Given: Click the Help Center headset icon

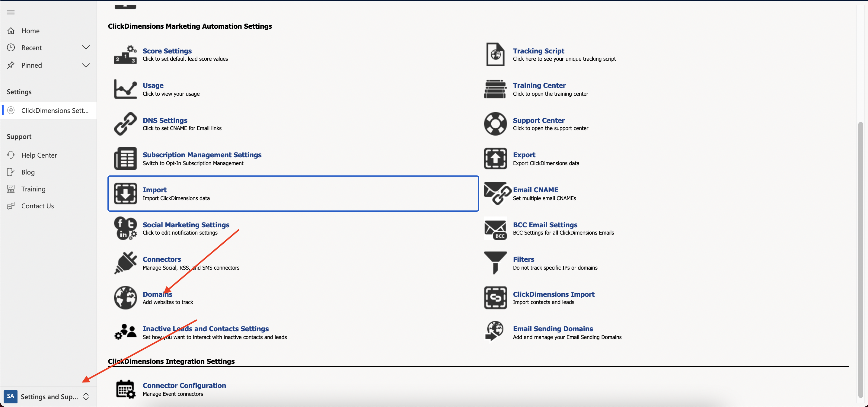Looking at the screenshot, I should tap(11, 155).
